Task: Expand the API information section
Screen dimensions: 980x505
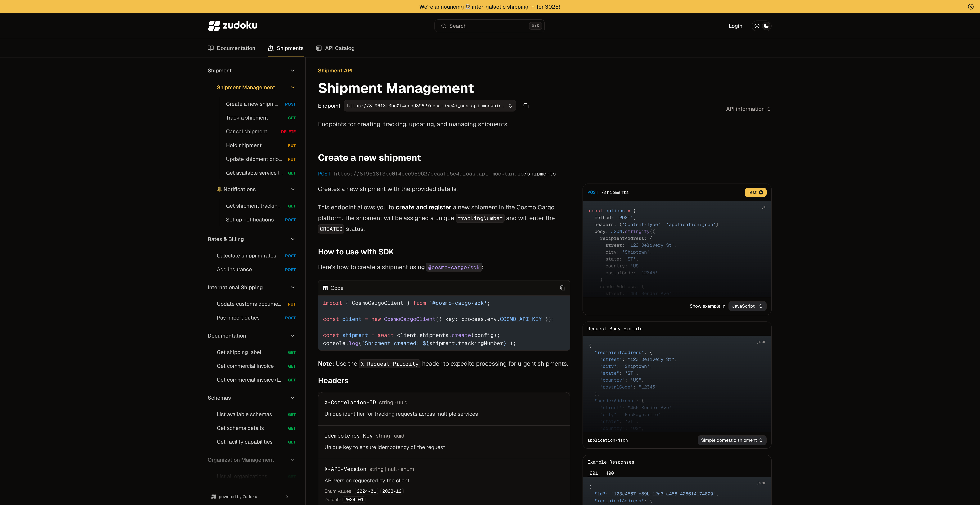Action: click(748, 109)
